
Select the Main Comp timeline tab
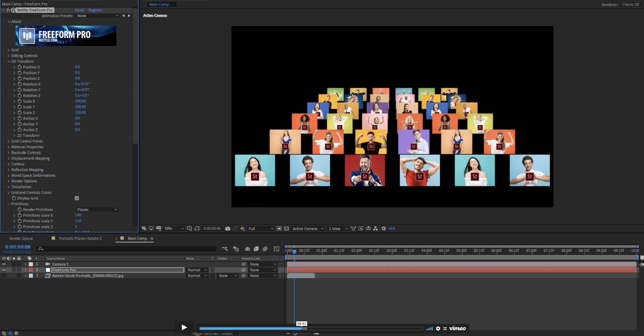click(x=137, y=239)
